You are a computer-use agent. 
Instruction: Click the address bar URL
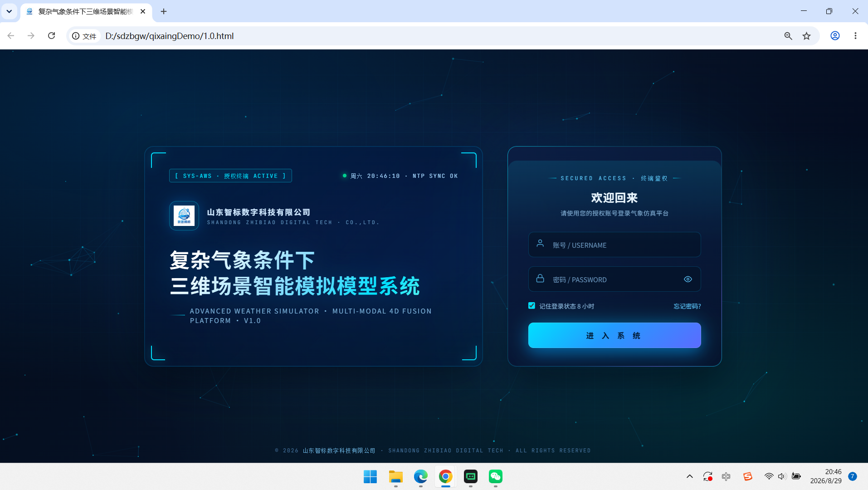coord(170,36)
